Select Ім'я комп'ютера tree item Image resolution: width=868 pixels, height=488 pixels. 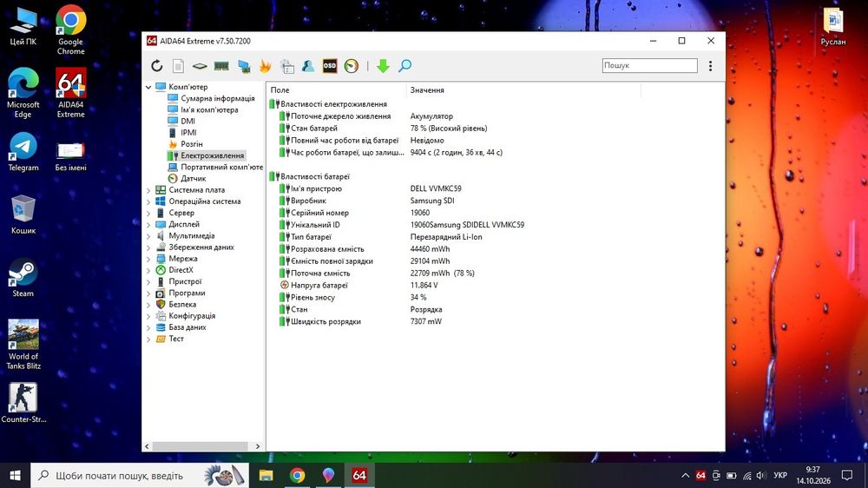(209, 109)
